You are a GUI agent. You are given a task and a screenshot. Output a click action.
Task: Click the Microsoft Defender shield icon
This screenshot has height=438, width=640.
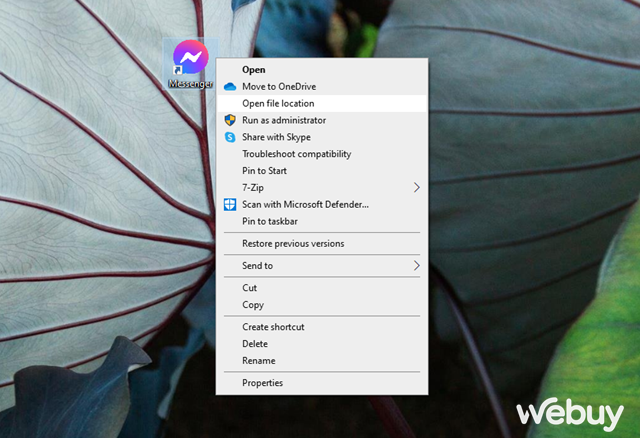[x=229, y=204]
